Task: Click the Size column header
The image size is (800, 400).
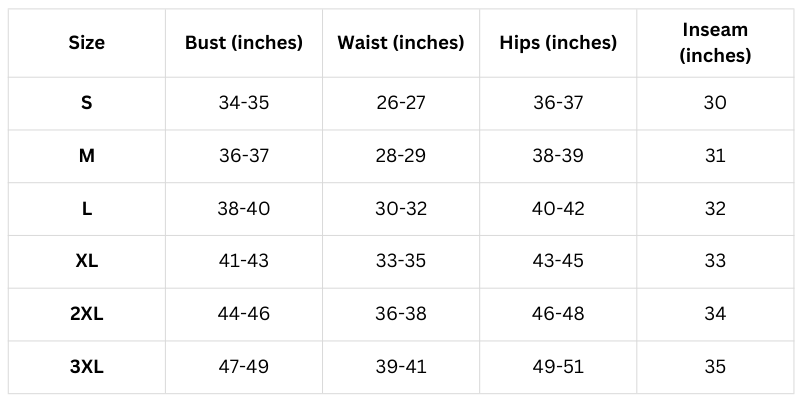Action: coord(87,43)
